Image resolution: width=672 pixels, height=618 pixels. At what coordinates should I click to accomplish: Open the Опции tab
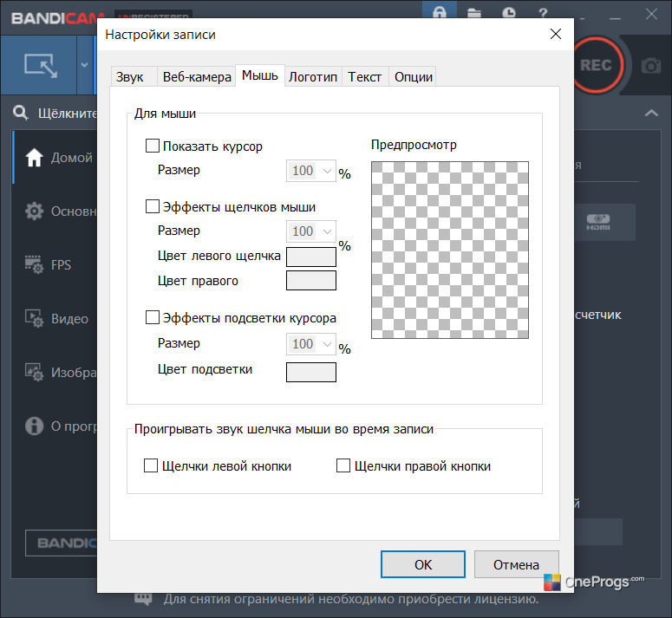tap(413, 76)
